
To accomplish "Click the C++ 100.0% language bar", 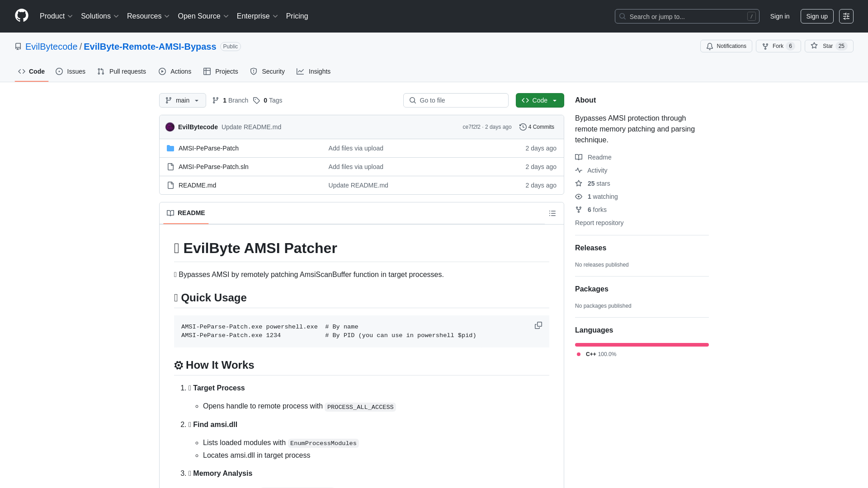I will coord(642,345).
